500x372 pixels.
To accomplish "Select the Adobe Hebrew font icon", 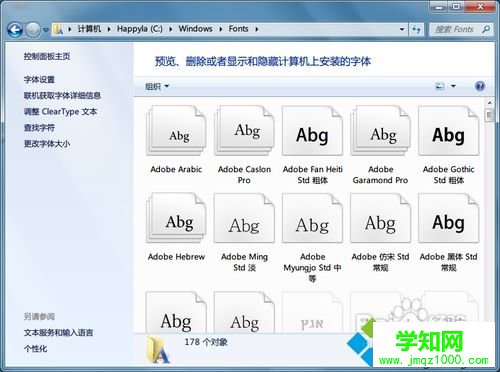I will coord(176,218).
